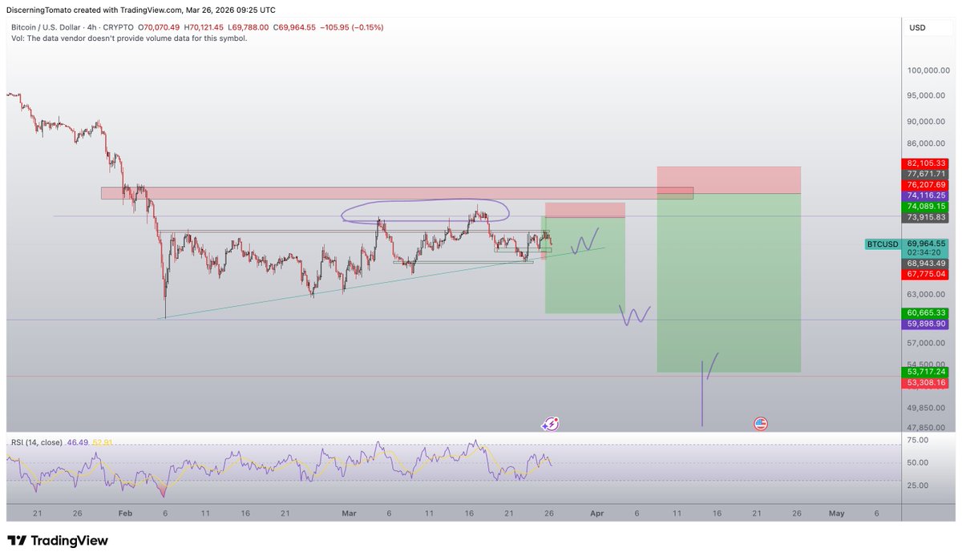Click the 68,943.49 price label
Image resolution: width=962 pixels, height=560 pixels.
click(927, 263)
